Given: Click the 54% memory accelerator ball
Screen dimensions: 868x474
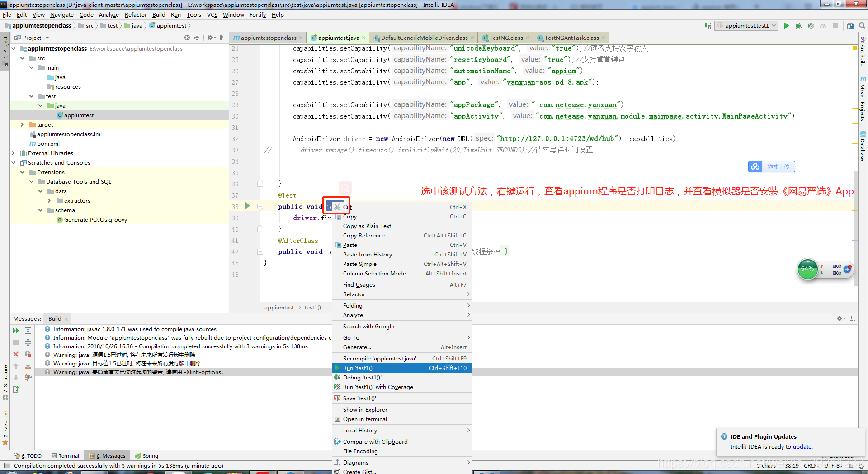Looking at the screenshot, I should pyautogui.click(x=807, y=269).
